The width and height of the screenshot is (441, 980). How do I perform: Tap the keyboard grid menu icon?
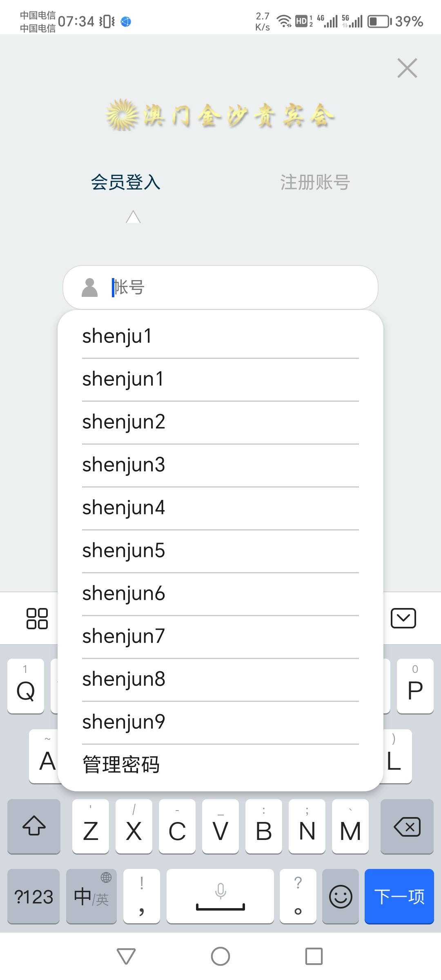click(x=37, y=618)
